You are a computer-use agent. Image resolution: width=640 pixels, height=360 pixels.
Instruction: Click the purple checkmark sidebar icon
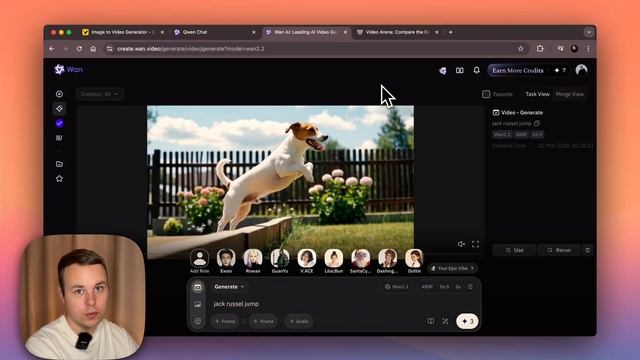59,123
